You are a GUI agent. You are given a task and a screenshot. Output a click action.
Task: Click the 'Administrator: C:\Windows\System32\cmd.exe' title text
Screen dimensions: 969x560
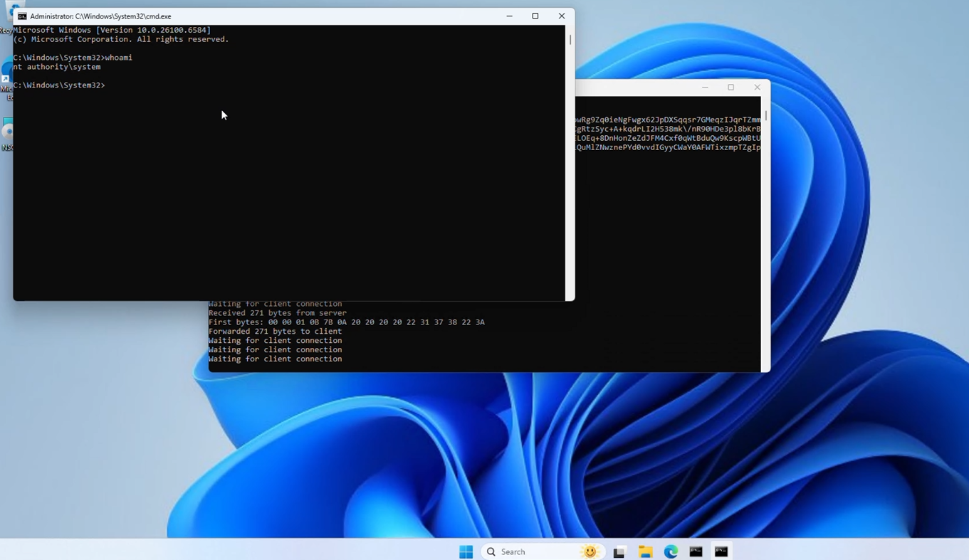pyautogui.click(x=100, y=16)
